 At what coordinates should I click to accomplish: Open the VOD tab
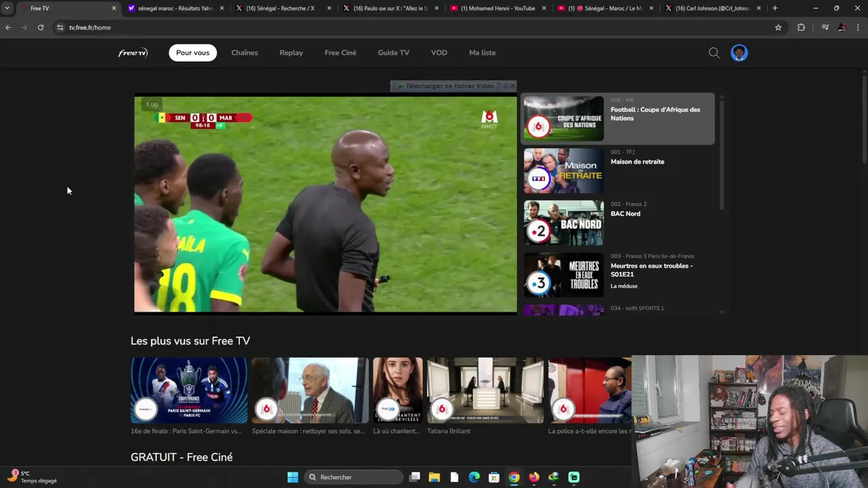click(439, 53)
